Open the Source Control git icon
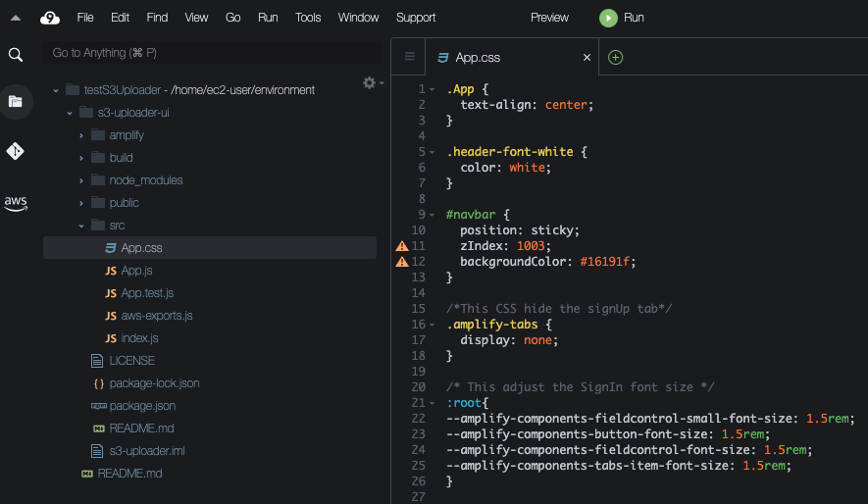This screenshot has height=504, width=868. point(16,151)
